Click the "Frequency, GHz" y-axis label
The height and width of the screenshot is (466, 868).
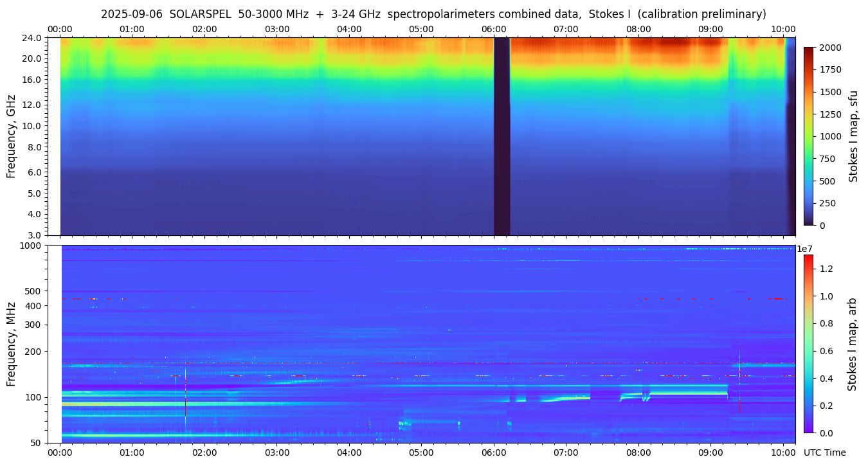pos(11,136)
